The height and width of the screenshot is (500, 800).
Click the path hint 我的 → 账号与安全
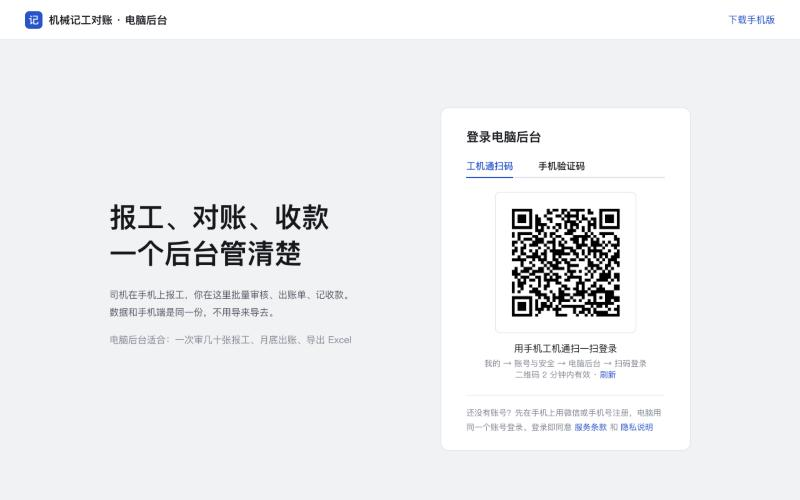(519, 363)
